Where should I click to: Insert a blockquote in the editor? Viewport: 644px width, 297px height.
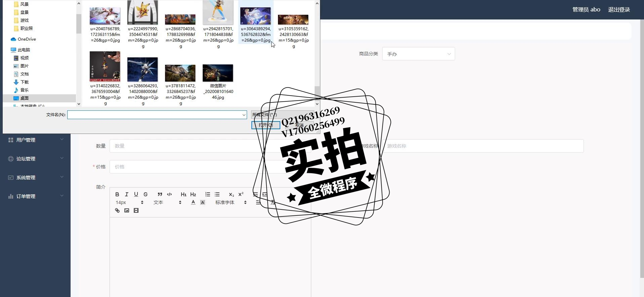point(160,194)
